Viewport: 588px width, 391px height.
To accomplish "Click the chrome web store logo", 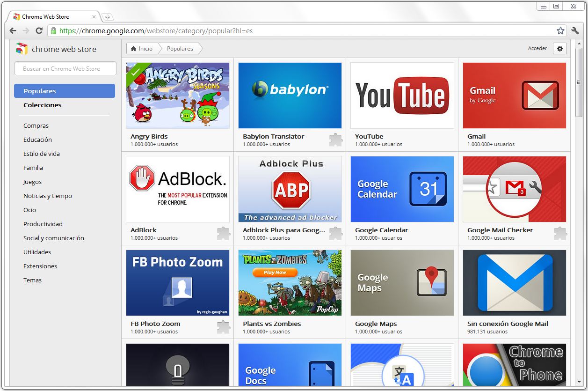I will coord(56,49).
